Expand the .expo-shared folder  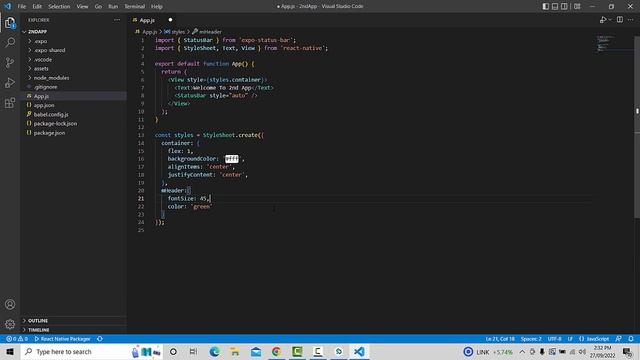[x=49, y=50]
